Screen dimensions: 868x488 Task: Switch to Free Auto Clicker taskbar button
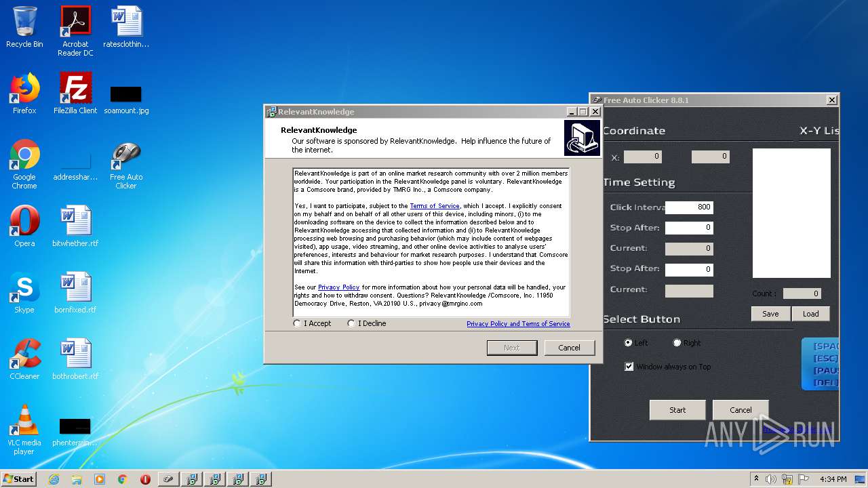[x=168, y=479]
